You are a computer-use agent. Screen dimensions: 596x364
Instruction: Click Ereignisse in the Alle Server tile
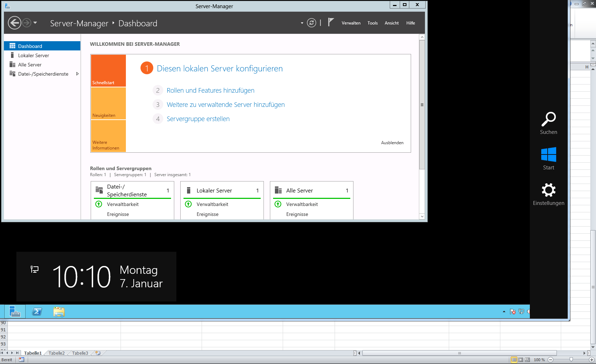click(x=297, y=214)
